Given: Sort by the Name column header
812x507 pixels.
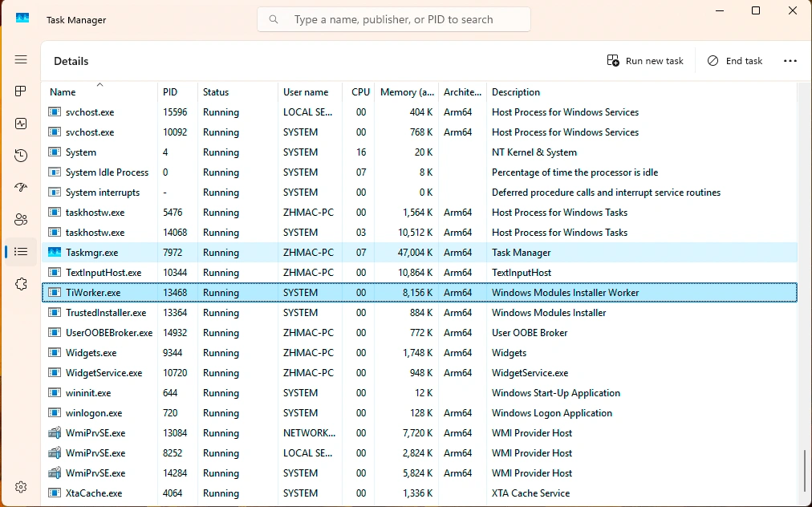Looking at the screenshot, I should tap(99, 91).
